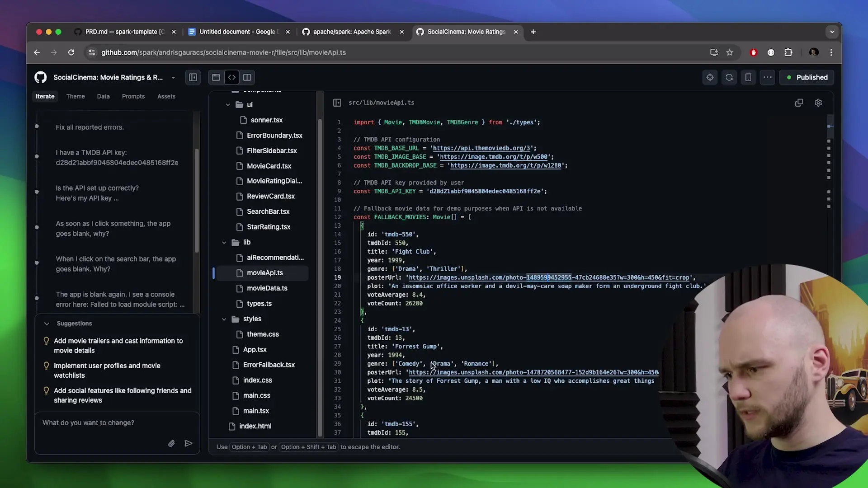Toggle the left sidebar panel icon
The width and height of the screenshot is (868, 488).
(x=193, y=77)
